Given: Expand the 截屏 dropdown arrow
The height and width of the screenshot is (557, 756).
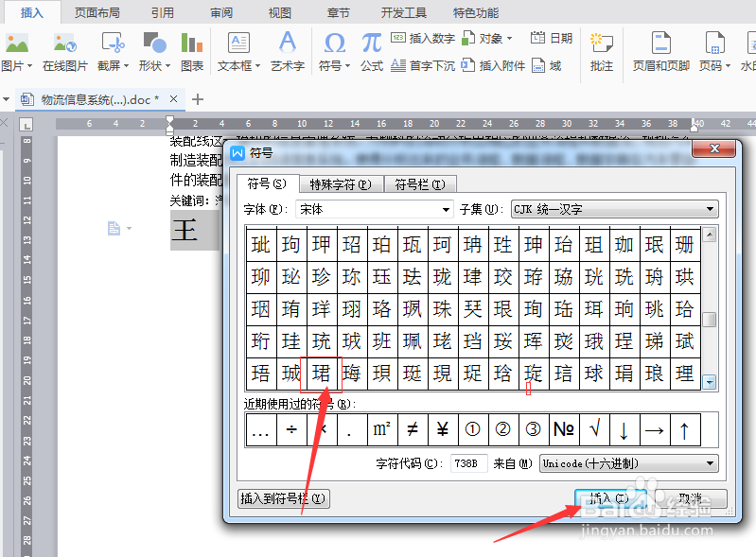Looking at the screenshot, I should (x=127, y=65).
